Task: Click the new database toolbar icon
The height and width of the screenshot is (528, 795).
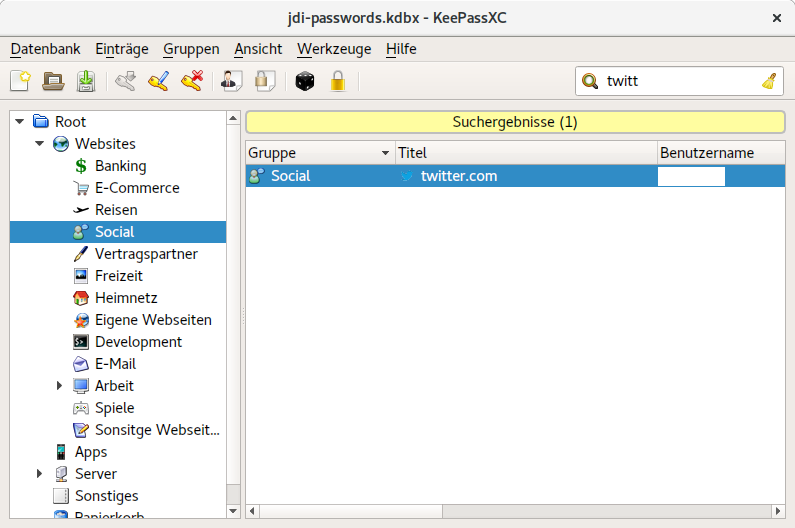Action: (x=20, y=81)
